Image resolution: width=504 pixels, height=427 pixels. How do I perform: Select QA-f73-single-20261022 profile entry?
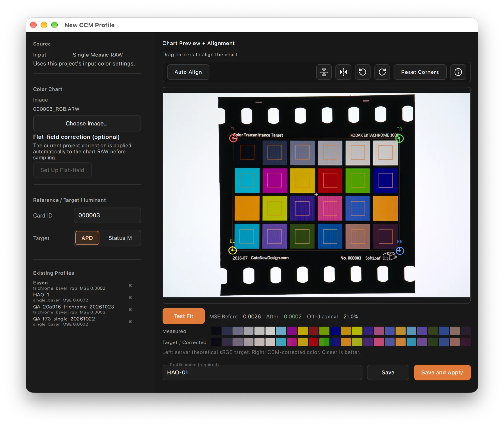pos(64,321)
